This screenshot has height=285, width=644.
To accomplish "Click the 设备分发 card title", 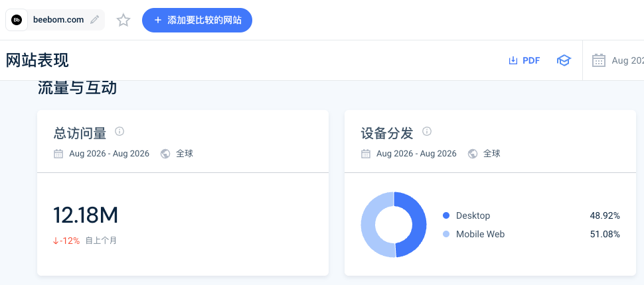I will tap(387, 133).
